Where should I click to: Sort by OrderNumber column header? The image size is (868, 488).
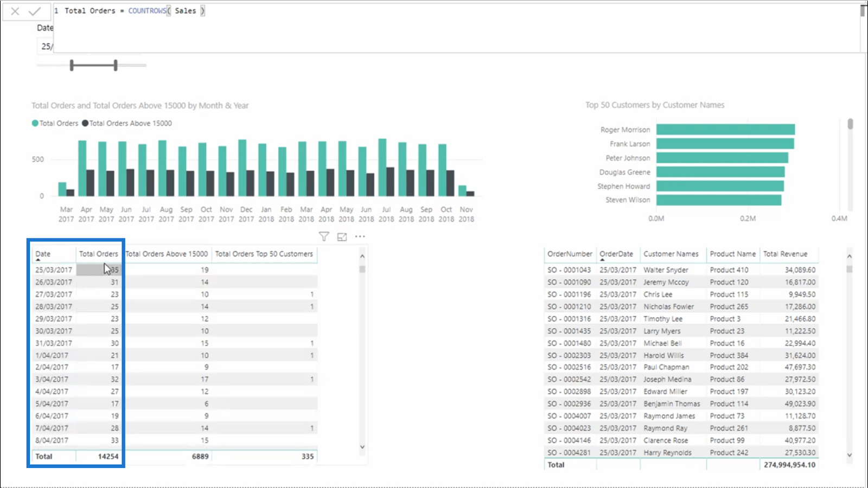(570, 254)
